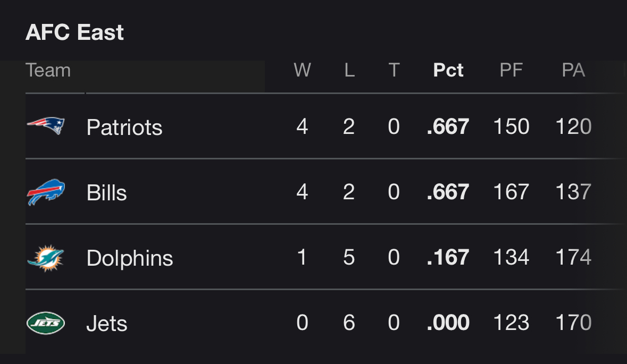Open the Jets team page

click(107, 323)
